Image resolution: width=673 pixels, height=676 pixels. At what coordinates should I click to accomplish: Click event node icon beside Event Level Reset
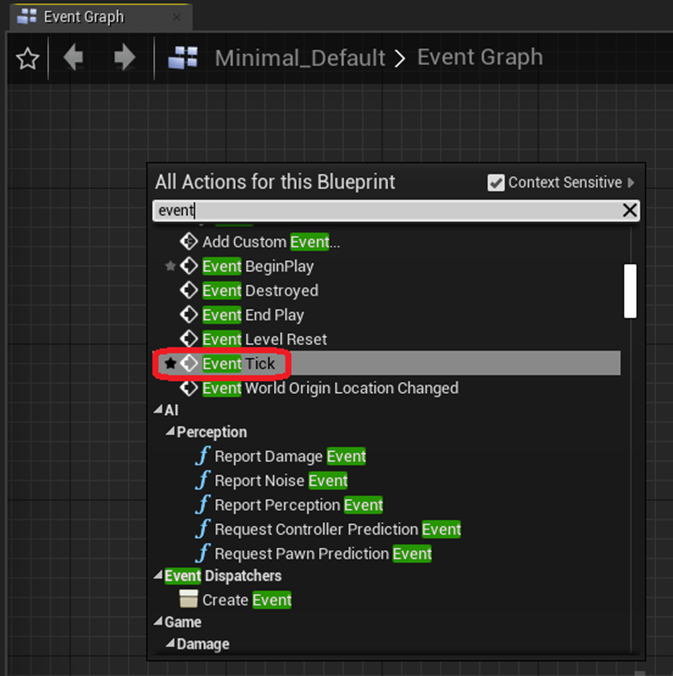click(189, 339)
